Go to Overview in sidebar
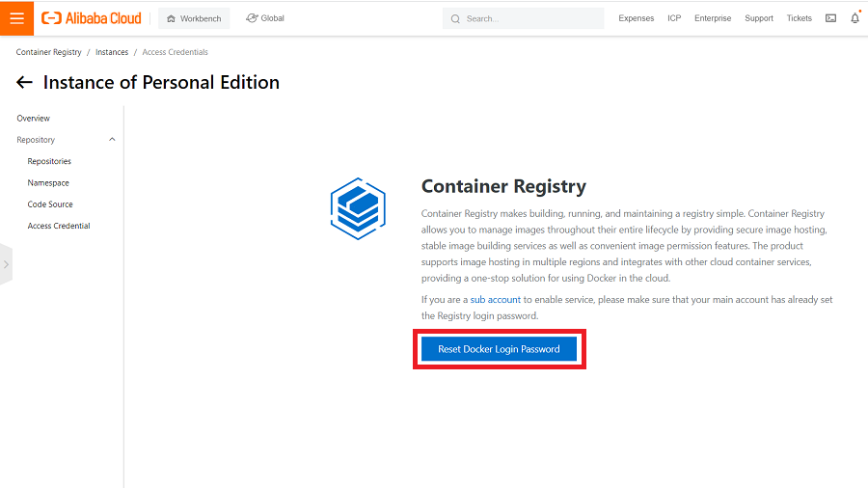The width and height of the screenshot is (868, 488). [x=34, y=119]
